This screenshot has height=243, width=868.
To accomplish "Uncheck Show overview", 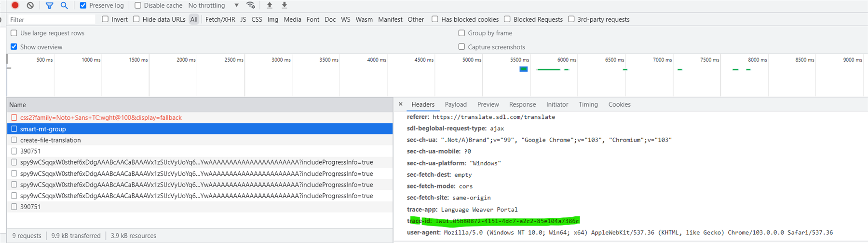I will pos(14,46).
